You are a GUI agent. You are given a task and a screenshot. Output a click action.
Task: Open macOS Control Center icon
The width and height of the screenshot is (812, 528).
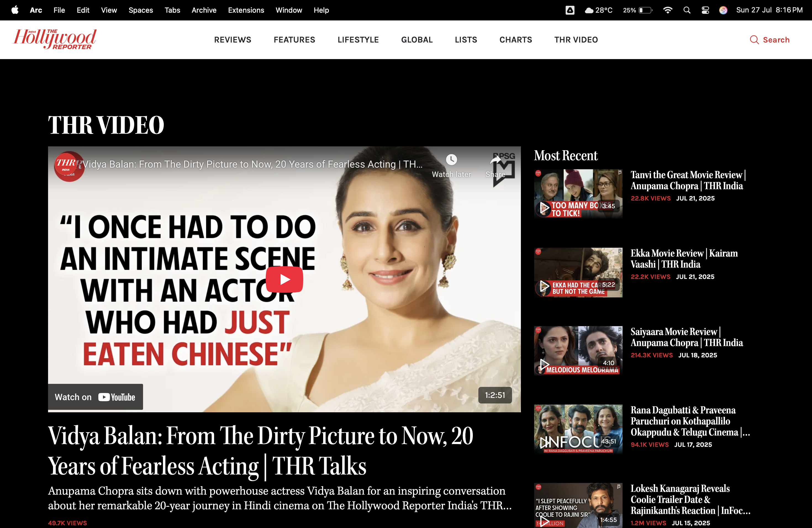tap(705, 10)
